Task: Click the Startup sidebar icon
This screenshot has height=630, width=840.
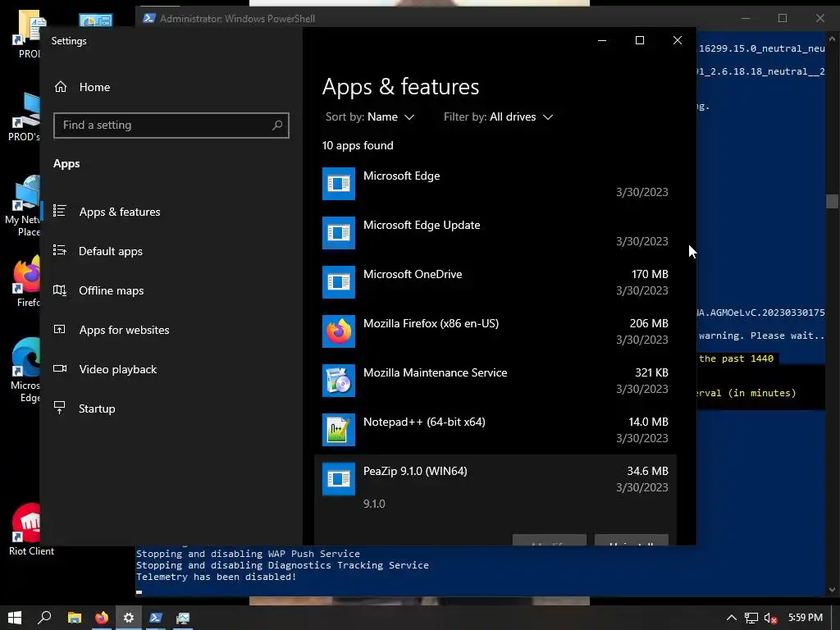Action: (x=60, y=408)
